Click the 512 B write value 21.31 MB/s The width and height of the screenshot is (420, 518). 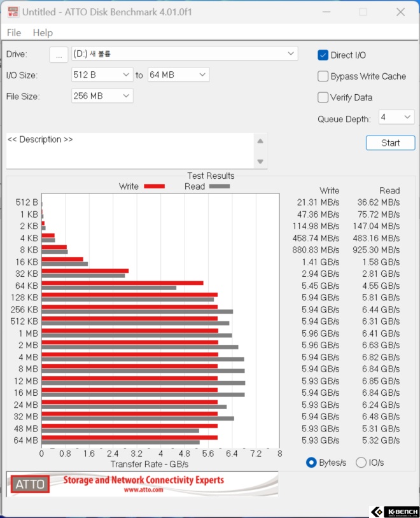(x=318, y=202)
